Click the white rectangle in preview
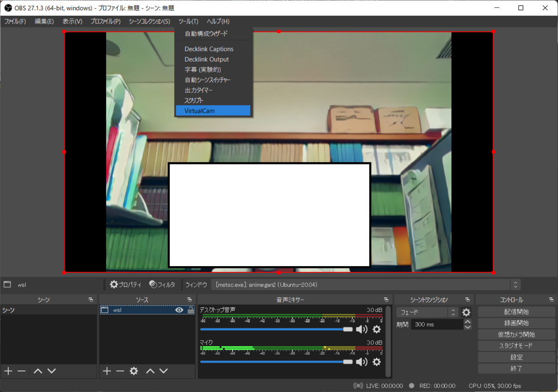558x392 pixels. pos(269,215)
